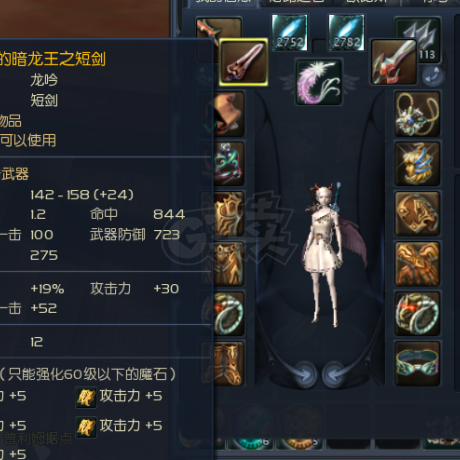
Task: Click the off-hand sword weapon slot
Action: (x=394, y=62)
